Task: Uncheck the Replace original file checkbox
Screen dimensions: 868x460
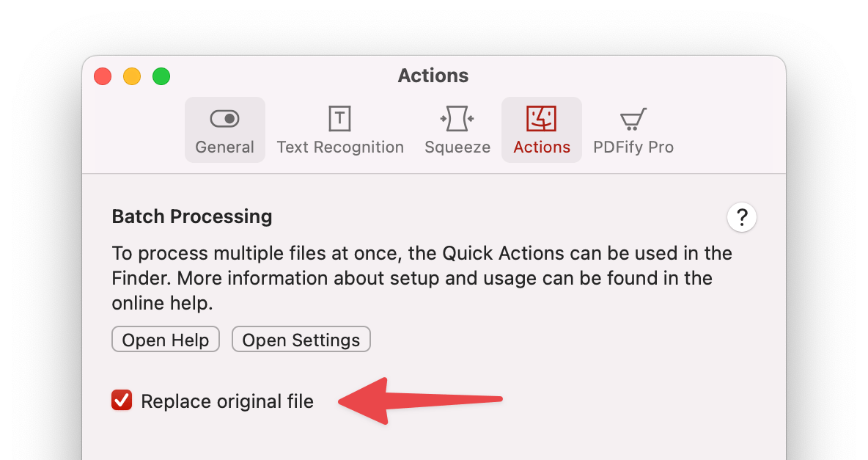Action: 122,401
